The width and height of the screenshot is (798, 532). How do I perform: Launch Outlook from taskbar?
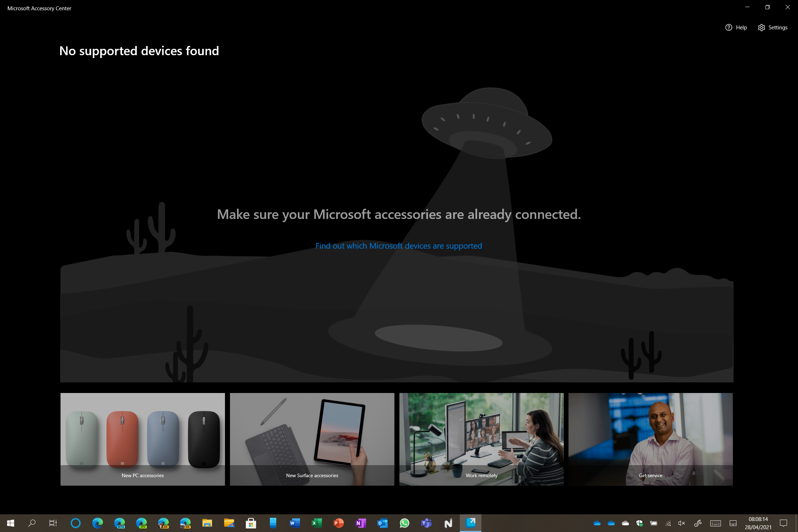(x=383, y=523)
